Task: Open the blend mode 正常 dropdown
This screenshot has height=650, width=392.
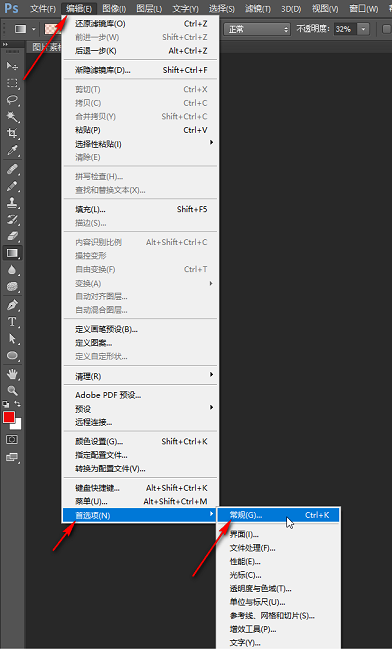Action: click(256, 29)
